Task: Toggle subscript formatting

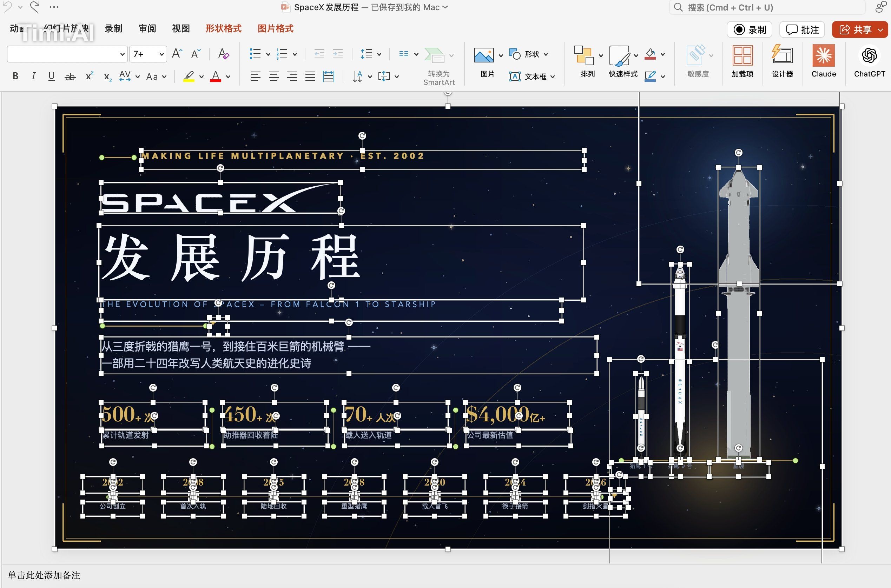Action: pos(108,77)
